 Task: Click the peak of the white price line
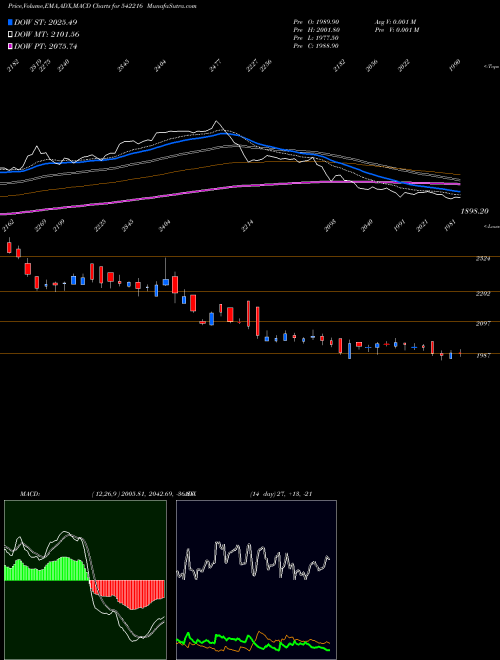(x=217, y=122)
